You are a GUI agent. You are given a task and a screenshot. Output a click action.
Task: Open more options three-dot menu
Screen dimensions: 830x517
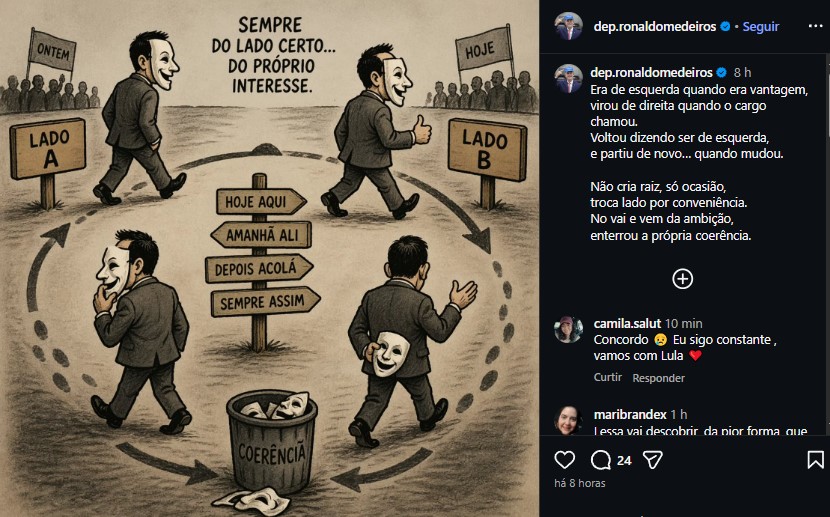[816, 26]
